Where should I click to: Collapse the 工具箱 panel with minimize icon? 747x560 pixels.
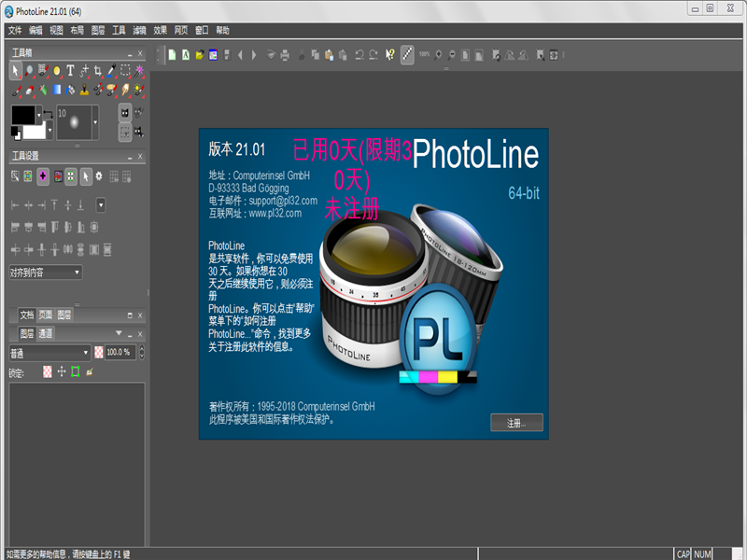[130, 54]
